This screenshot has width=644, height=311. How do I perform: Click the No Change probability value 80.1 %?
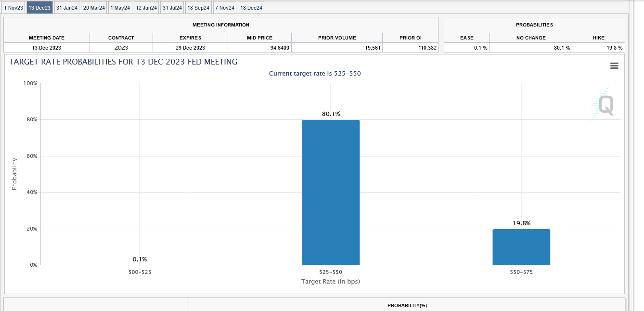pos(561,48)
